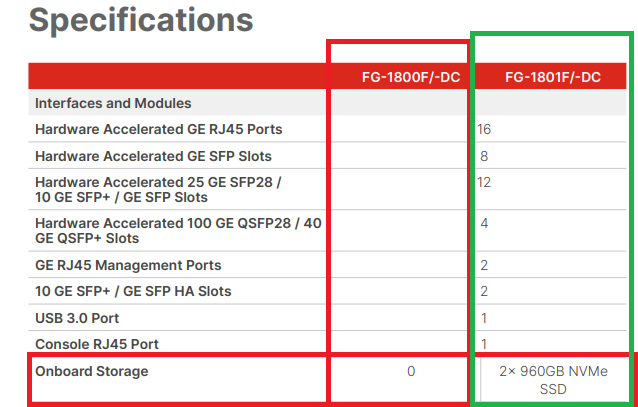The height and width of the screenshot is (407, 638).
Task: Select the Hardware Accelerated GE RJ45 Ports label
Action: click(158, 129)
